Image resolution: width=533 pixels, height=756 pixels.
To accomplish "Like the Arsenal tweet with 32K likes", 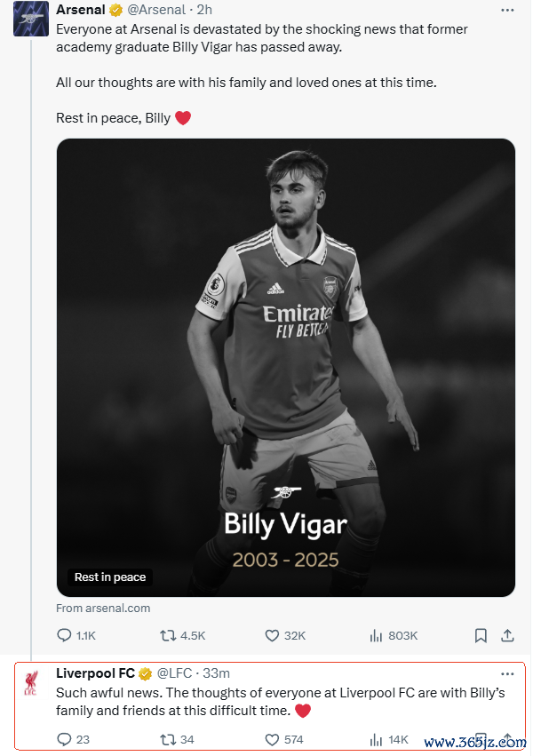I will (x=273, y=635).
